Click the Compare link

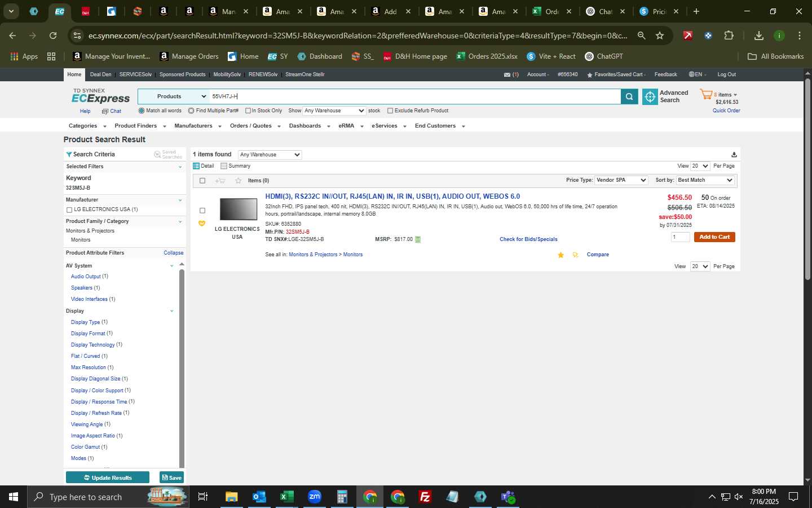pyautogui.click(x=598, y=255)
